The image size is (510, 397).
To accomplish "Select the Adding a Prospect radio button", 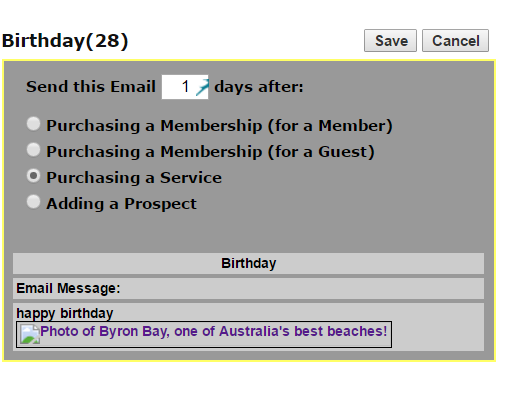I will click(33, 202).
